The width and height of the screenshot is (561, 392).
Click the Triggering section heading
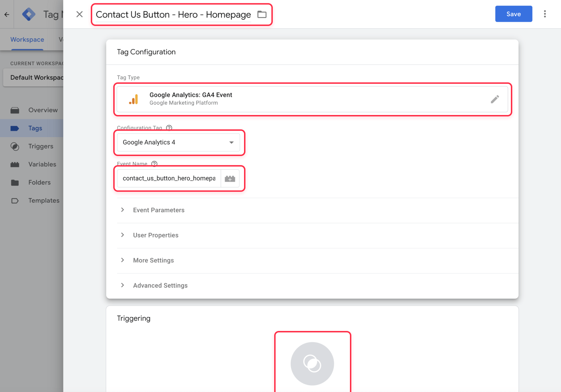[134, 318]
